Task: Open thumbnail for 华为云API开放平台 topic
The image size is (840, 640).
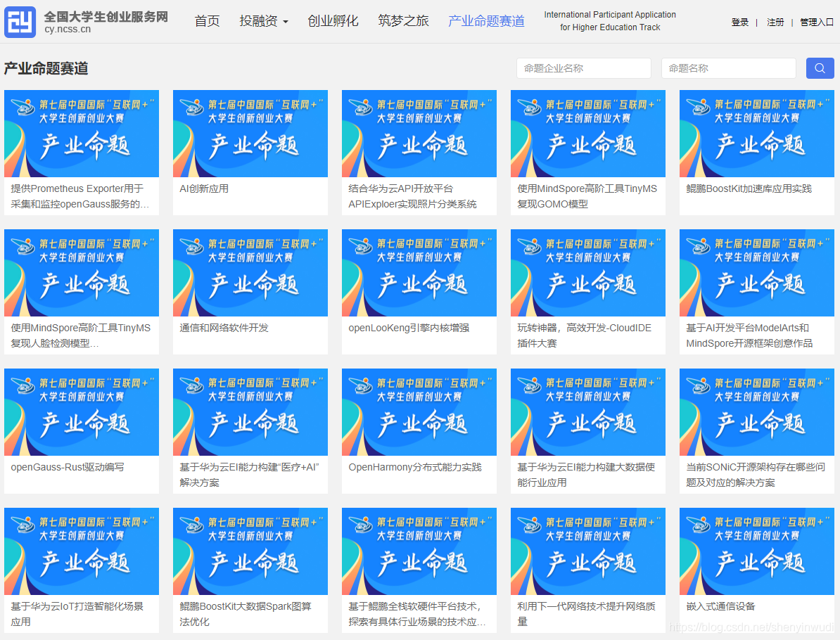Action: point(419,134)
